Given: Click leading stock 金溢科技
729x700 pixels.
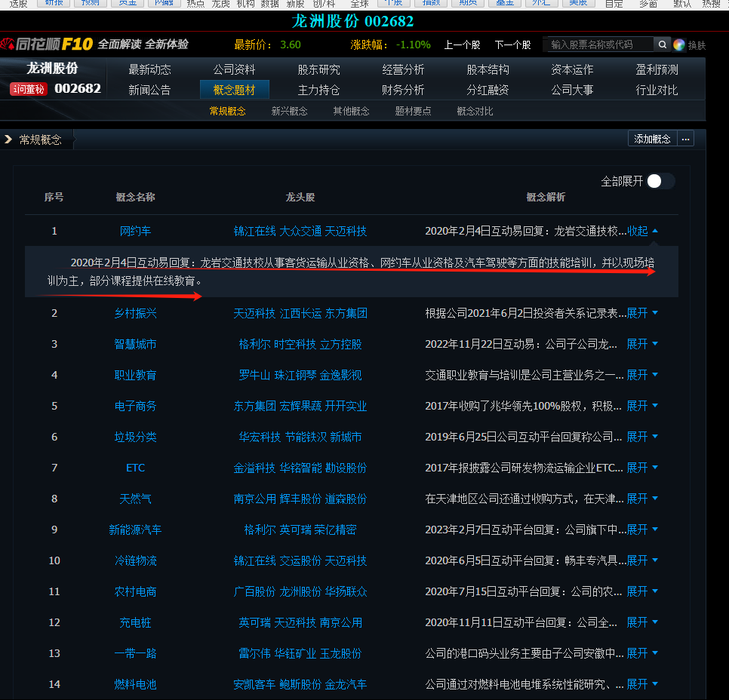Looking at the screenshot, I should click(254, 468).
